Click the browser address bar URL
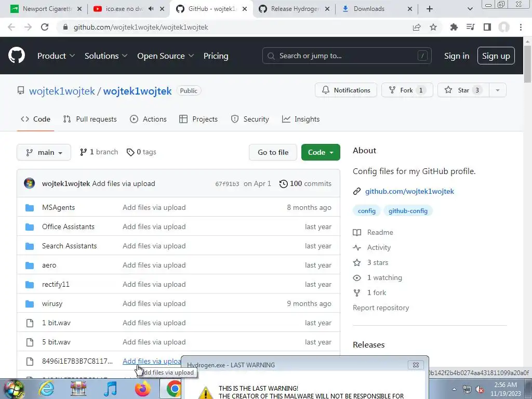The height and width of the screenshot is (399, 532). point(141,27)
